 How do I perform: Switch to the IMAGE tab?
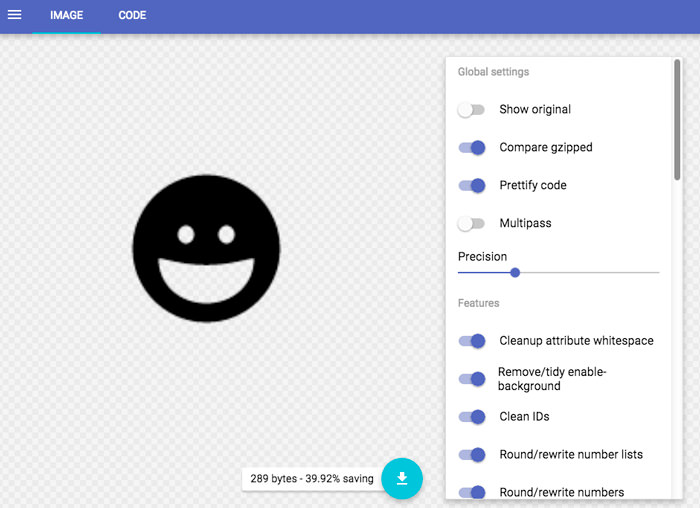pyautogui.click(x=66, y=16)
